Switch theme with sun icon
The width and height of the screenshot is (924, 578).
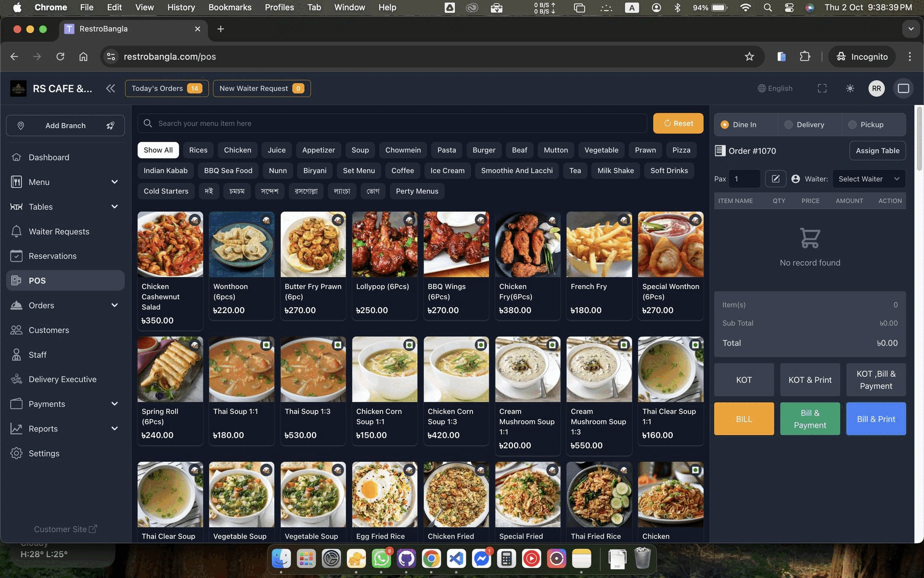850,88
